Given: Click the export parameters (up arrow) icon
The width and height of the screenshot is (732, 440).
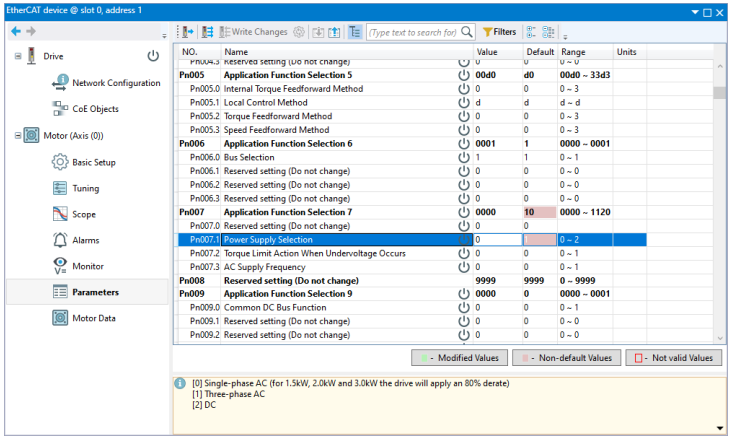Looking at the screenshot, I should tap(334, 32).
